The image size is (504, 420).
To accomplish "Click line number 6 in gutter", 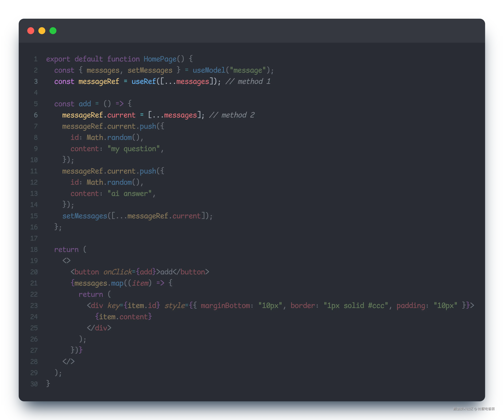I will click(x=36, y=115).
